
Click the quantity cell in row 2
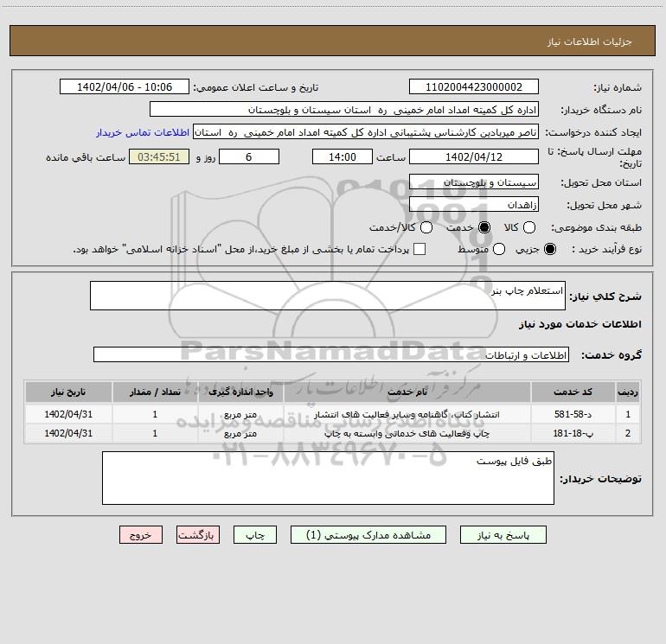[x=155, y=433]
